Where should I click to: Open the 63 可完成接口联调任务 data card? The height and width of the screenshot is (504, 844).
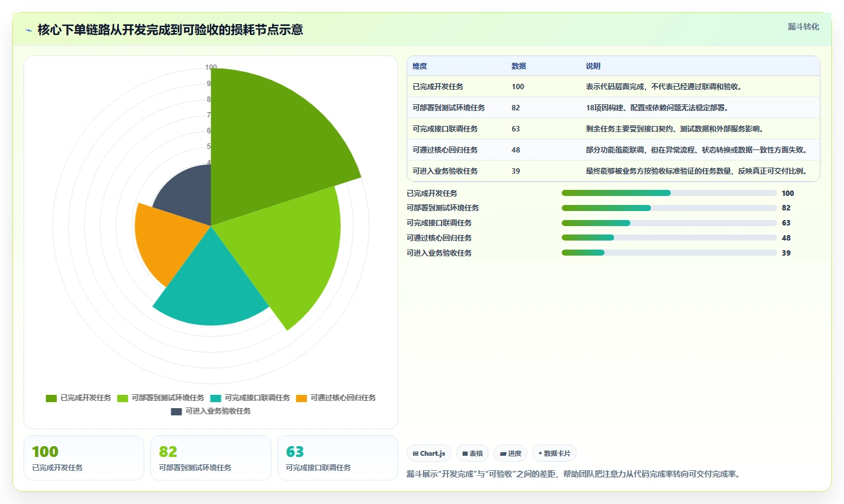(x=338, y=458)
